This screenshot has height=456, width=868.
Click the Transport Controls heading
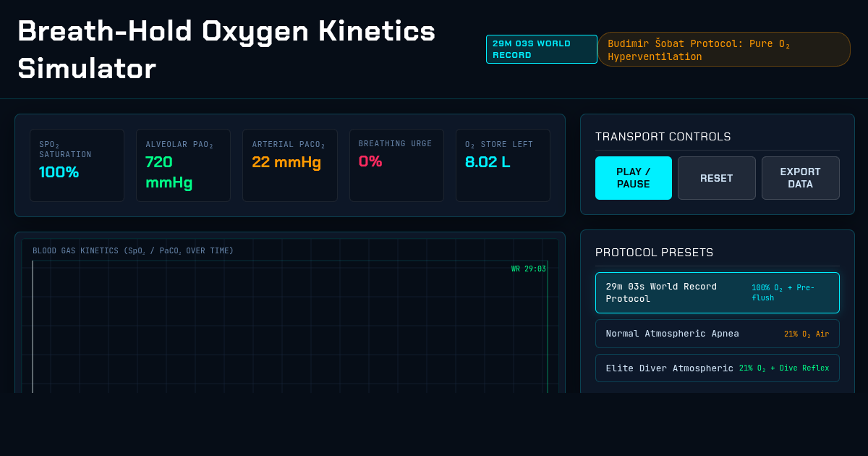pos(663,137)
